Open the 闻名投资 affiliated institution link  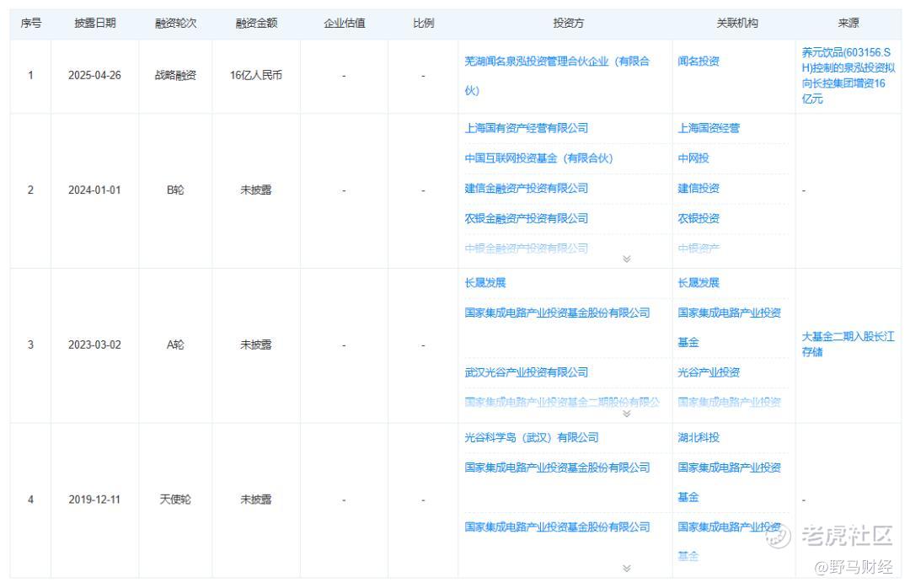click(x=699, y=61)
